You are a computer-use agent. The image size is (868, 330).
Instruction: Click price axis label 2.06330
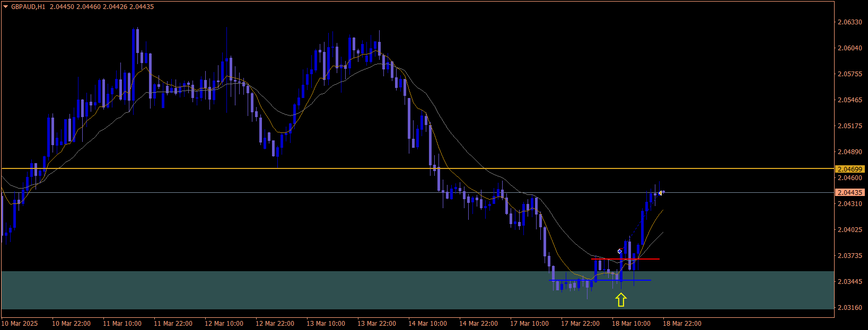pos(849,22)
